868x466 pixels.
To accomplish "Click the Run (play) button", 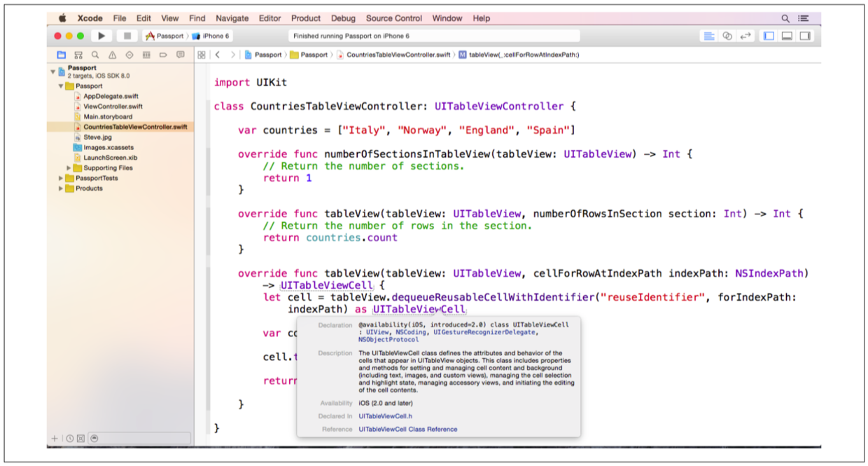I will [x=101, y=36].
